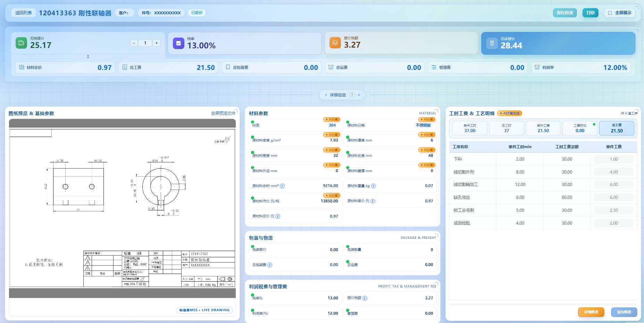
Task: Select the 单件工时 37.00 summary card
Action: (470, 128)
